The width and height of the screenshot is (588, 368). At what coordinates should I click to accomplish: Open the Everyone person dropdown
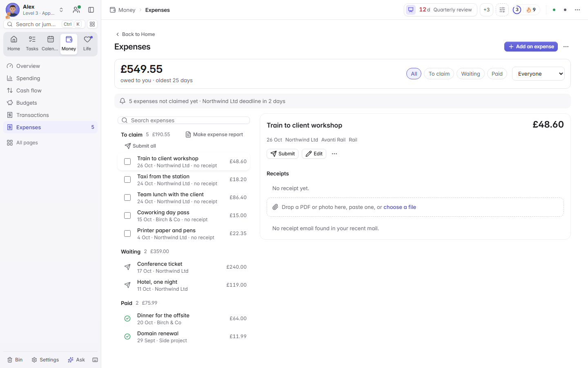(538, 74)
